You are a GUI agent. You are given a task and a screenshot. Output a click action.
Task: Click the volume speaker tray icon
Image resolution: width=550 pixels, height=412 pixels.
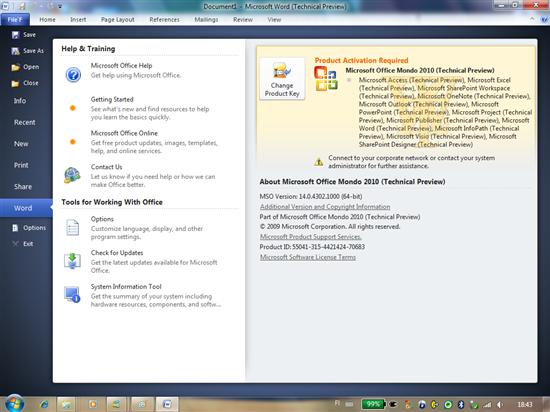click(500, 405)
